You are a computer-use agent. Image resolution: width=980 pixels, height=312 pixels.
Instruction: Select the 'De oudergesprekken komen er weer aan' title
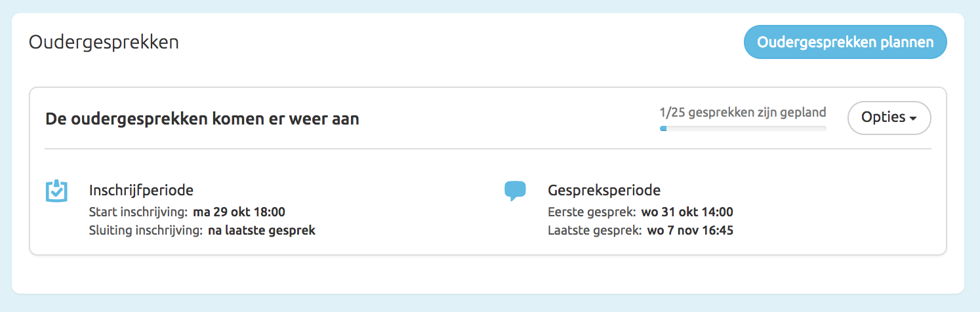pyautogui.click(x=202, y=120)
